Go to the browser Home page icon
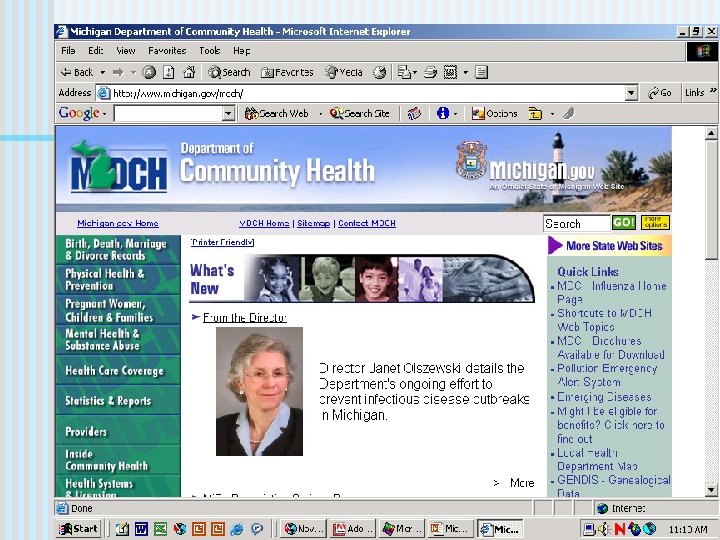Image resolution: width=720 pixels, height=540 pixels. 189,72
